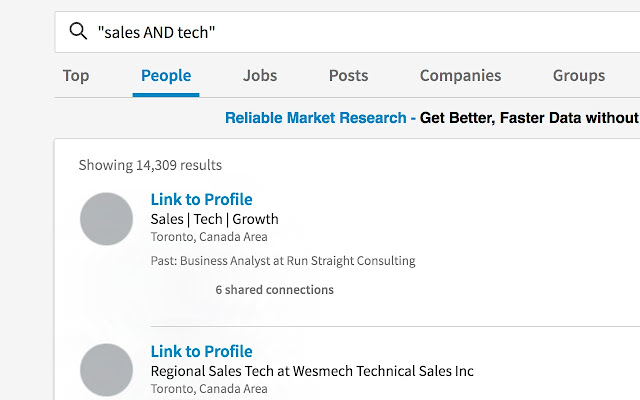This screenshot has width=640, height=400.
Task: Click the "Sales | Tech | Growth" headline
Action: pos(214,219)
